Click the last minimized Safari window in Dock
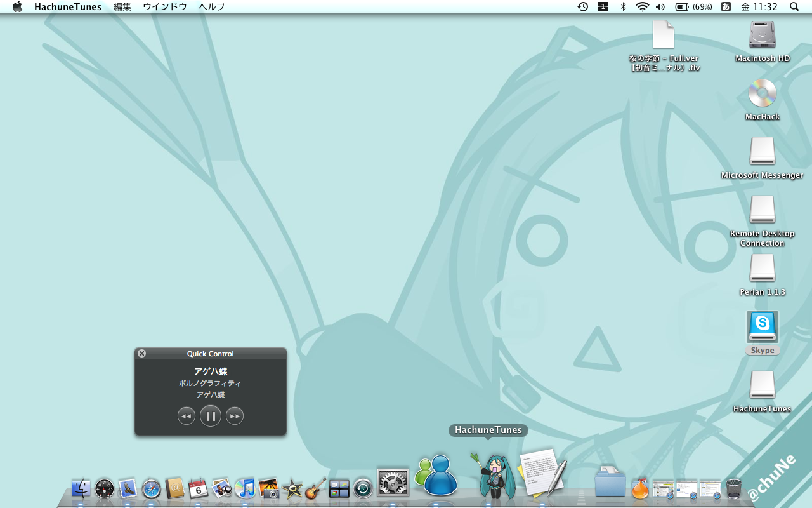 pyautogui.click(x=710, y=488)
